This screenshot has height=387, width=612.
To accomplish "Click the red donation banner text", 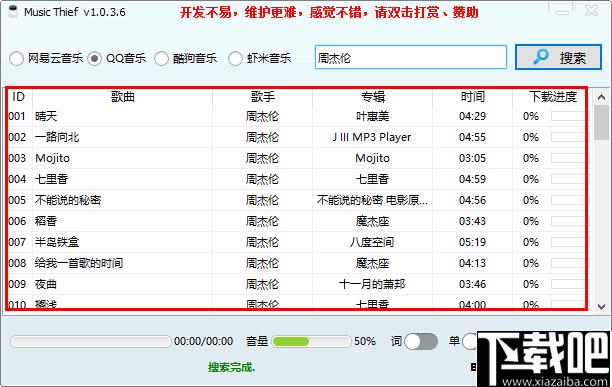I will pos(329,12).
